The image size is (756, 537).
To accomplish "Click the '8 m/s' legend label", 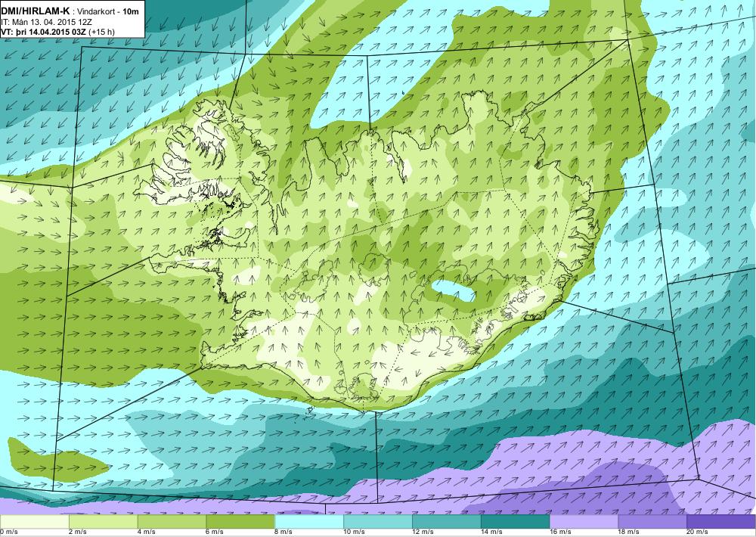I will (x=284, y=532).
